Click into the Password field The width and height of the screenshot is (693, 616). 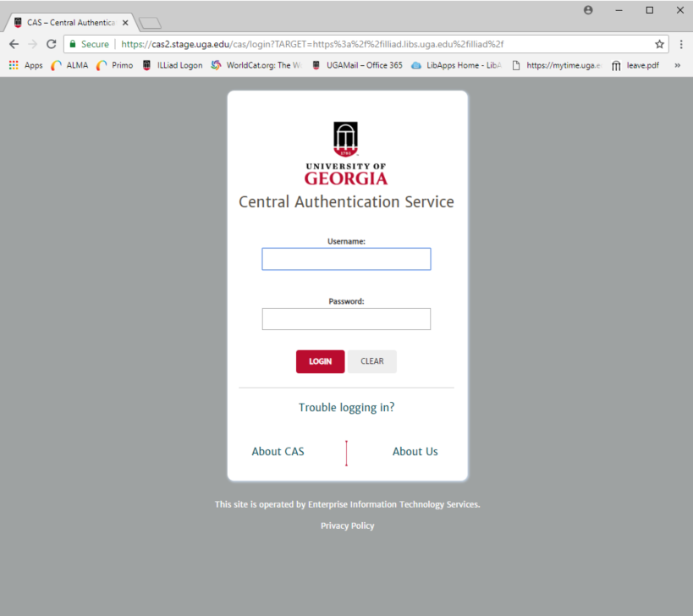pos(346,319)
